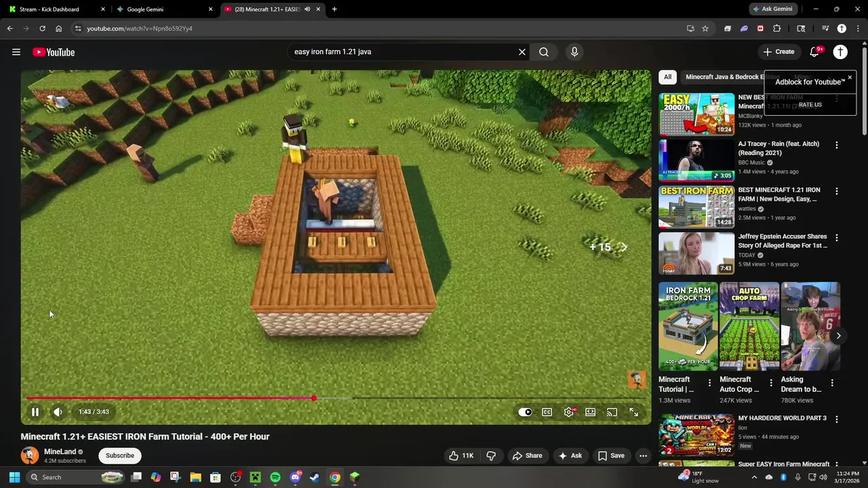Seek on the video progress bar

(336, 398)
